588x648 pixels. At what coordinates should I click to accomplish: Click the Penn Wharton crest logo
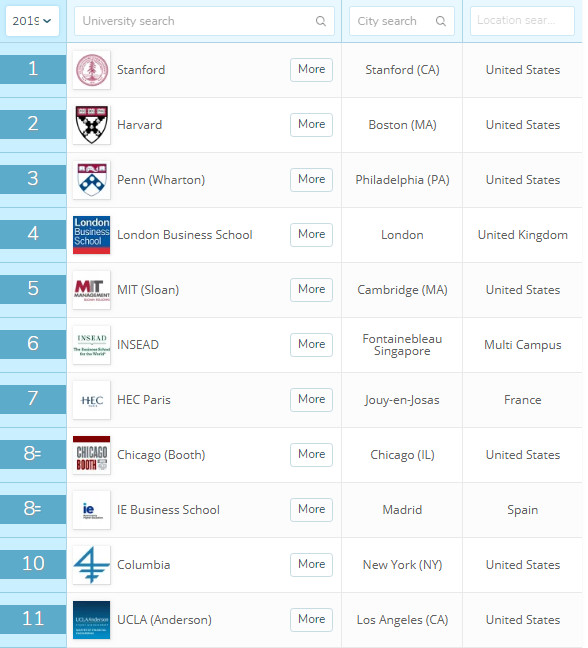coord(92,180)
